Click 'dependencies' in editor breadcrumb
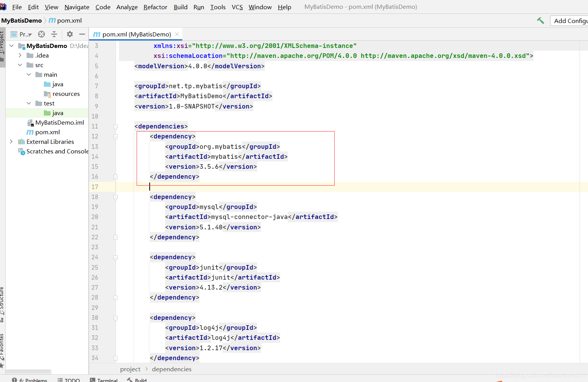Image resolution: width=588 pixels, height=382 pixels. point(172,369)
